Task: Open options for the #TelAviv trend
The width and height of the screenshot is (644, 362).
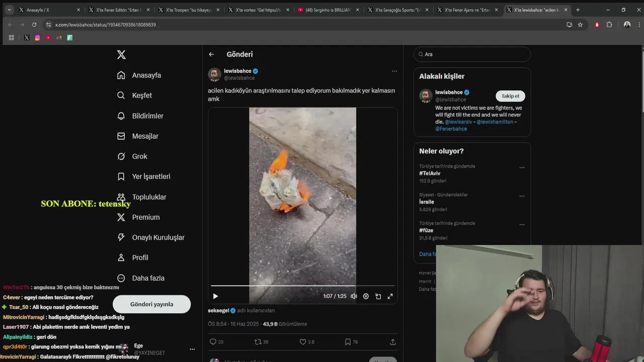Action: click(522, 167)
